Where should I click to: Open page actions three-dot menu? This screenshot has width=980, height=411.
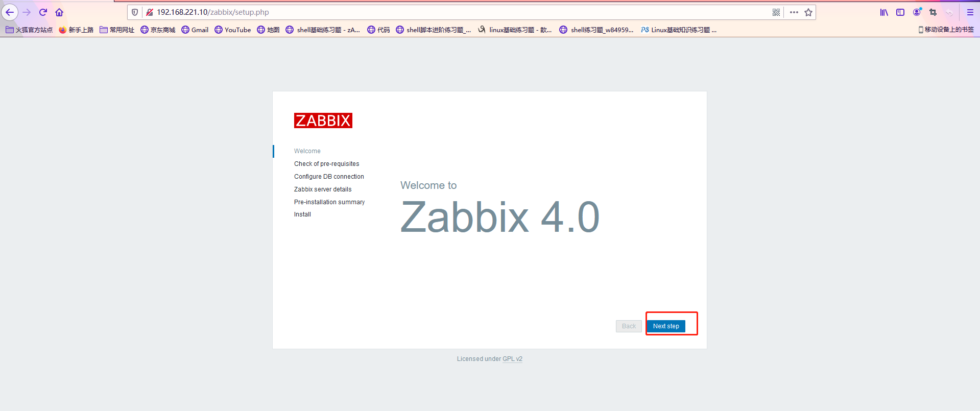pos(794,12)
